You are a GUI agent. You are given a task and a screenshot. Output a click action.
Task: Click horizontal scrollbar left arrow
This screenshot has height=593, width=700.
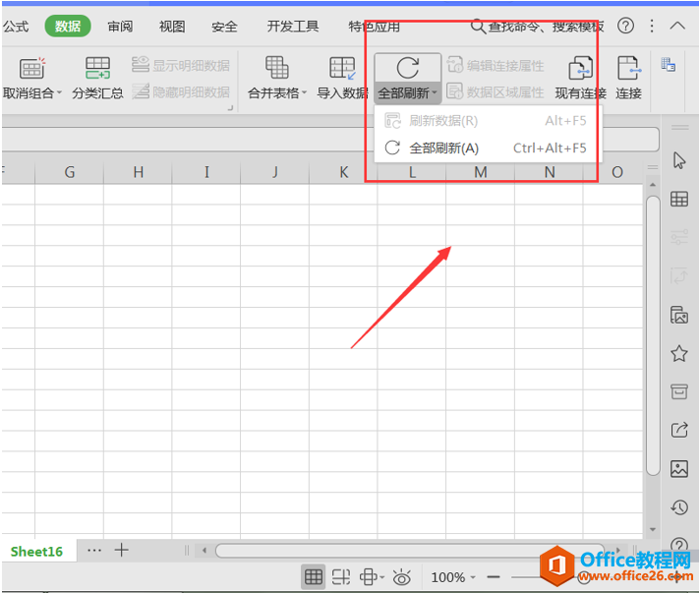(x=204, y=550)
